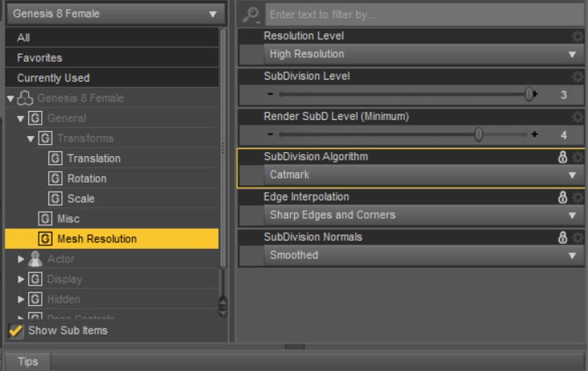Click the gear icon for Edge Interpolation
588x371 pixels.
tap(578, 197)
